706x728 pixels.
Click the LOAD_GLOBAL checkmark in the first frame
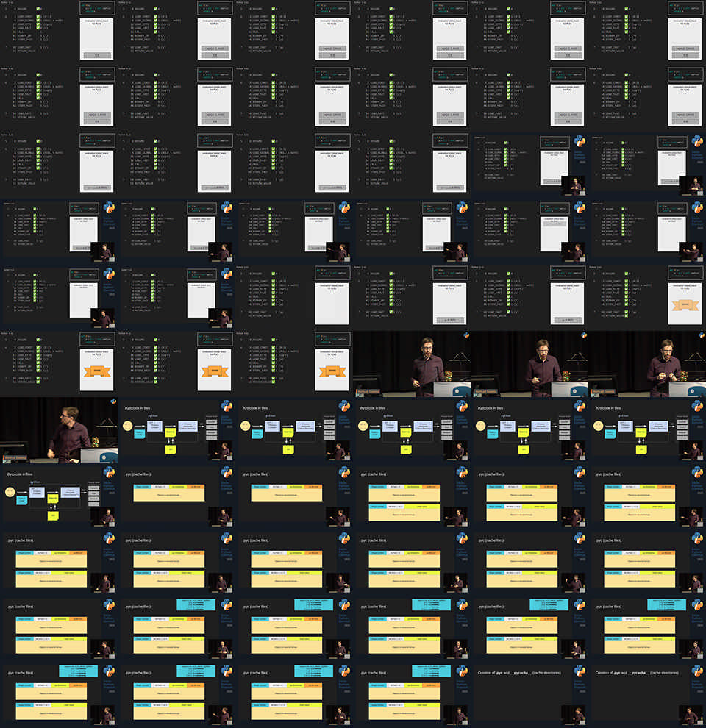click(x=39, y=19)
